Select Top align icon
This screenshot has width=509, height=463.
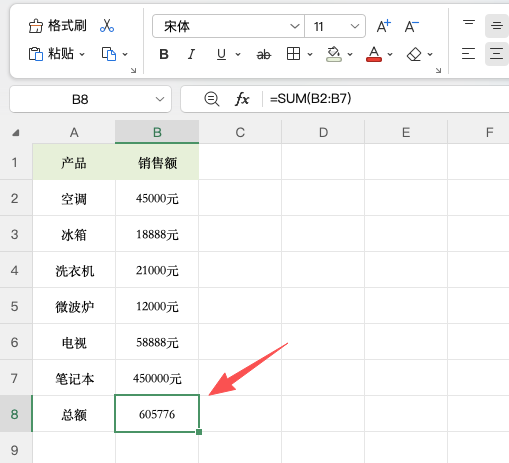(x=469, y=25)
